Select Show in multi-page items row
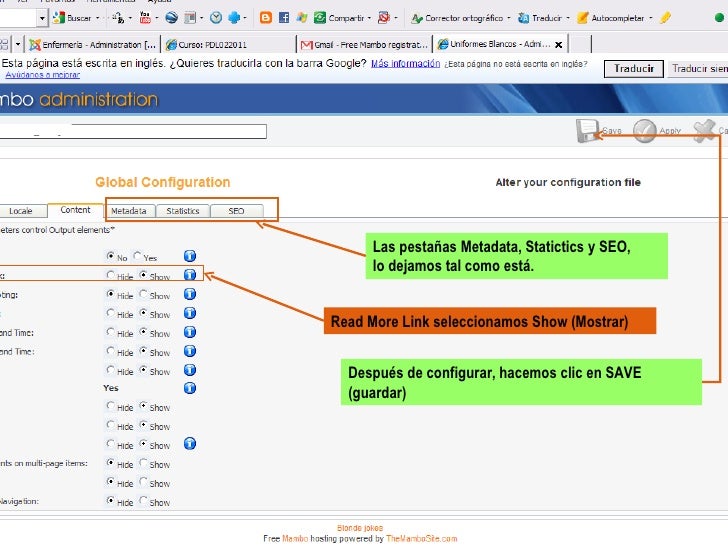Image resolution: width=728 pixels, height=546 pixels. coord(143,462)
